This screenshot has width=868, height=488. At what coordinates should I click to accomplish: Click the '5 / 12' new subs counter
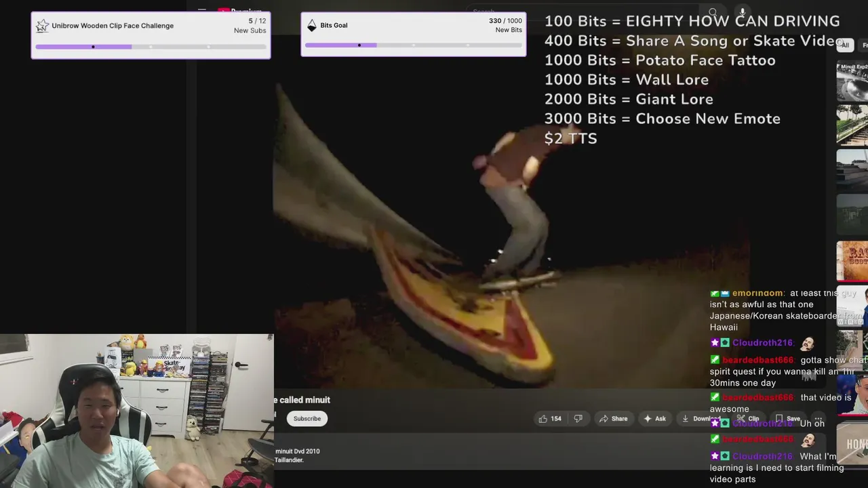coord(257,21)
